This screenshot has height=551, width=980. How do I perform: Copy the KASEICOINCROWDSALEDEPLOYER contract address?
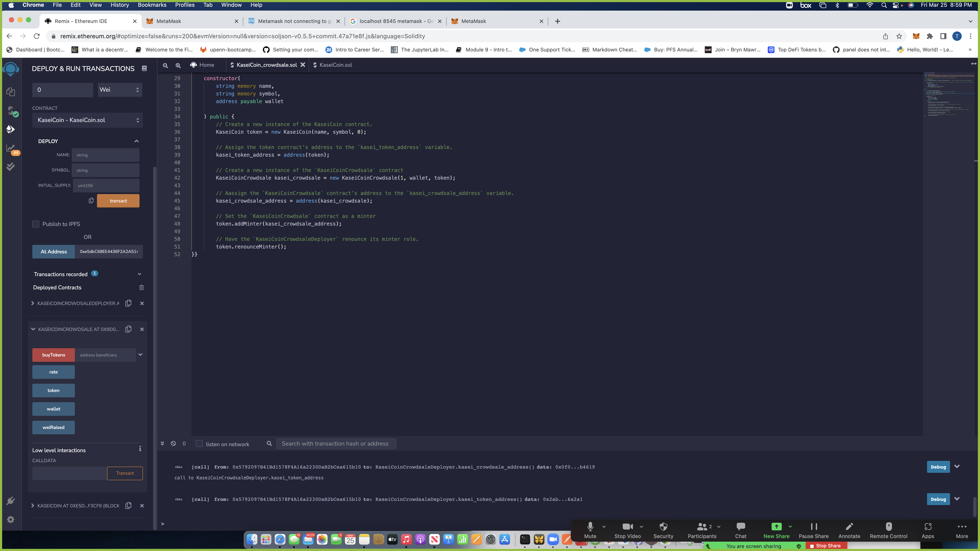click(128, 303)
